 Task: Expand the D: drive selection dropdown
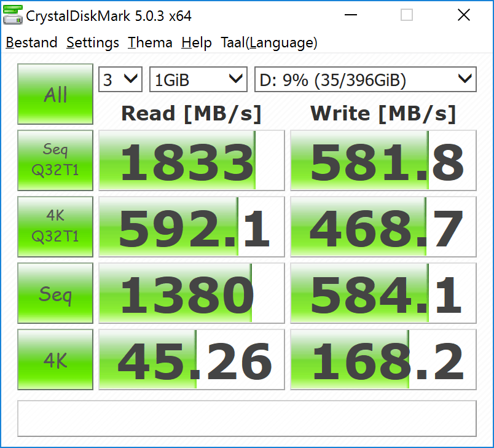point(366,79)
